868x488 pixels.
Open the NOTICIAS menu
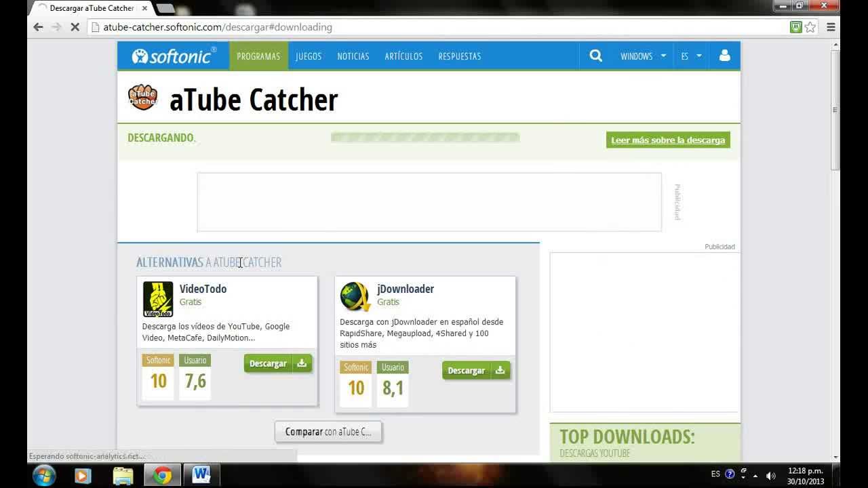click(x=353, y=56)
